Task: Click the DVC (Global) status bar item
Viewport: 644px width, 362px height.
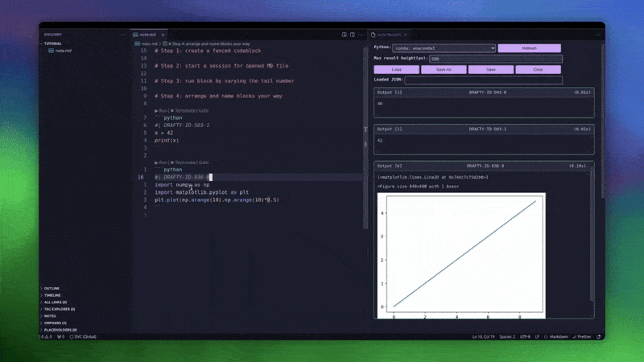Action: point(83,337)
